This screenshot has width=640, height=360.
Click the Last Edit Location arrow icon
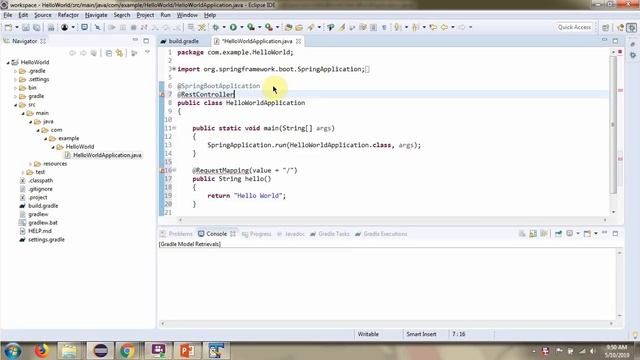click(433, 27)
